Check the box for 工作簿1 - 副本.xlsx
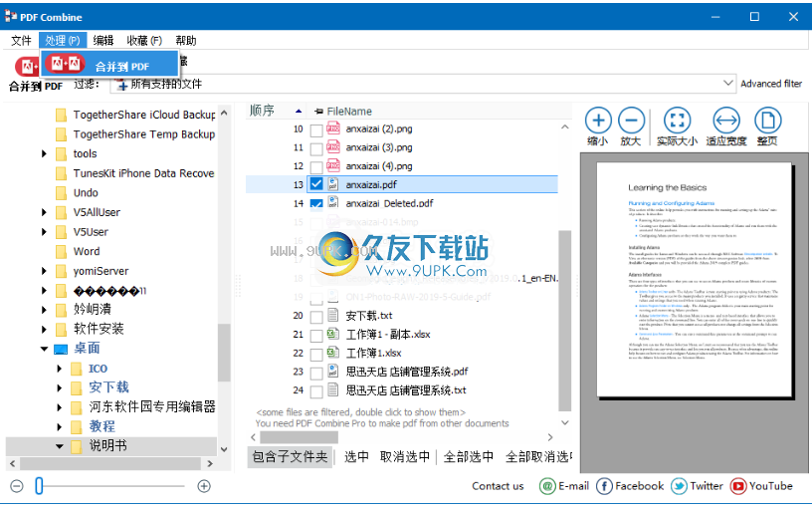Image resolution: width=812 pixels, height=508 pixels. pyautogui.click(x=316, y=335)
